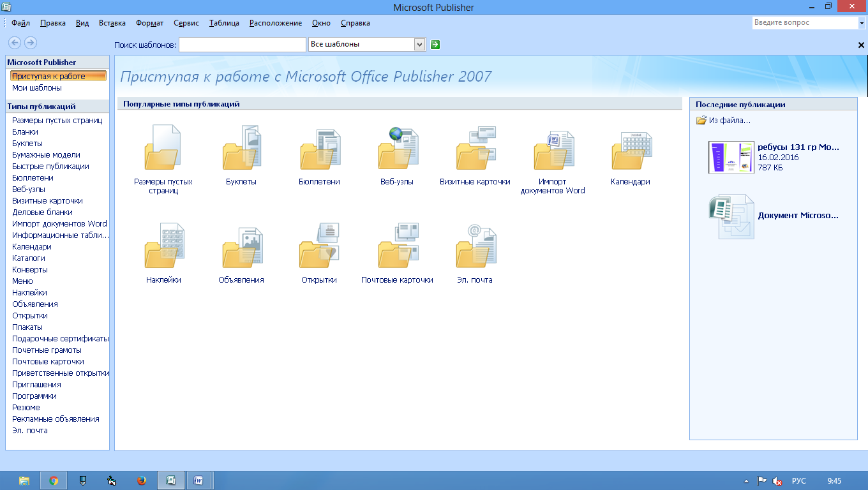The width and height of the screenshot is (868, 490).
Task: Select Бланки publication type
Action: point(25,132)
